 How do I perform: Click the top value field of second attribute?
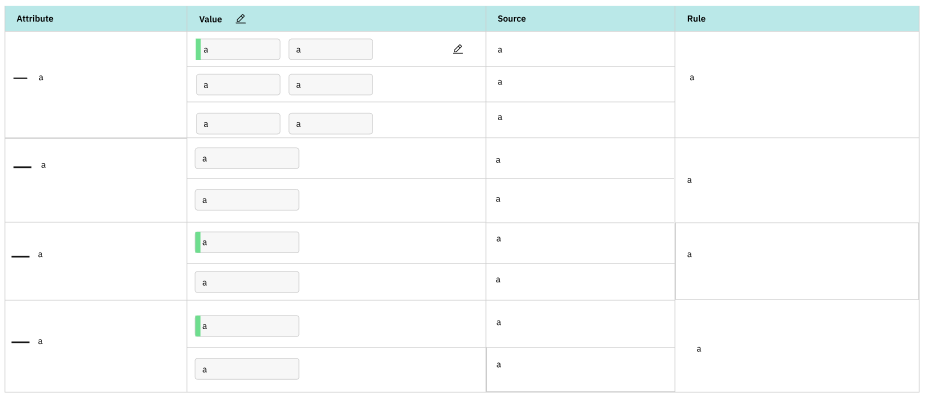(x=247, y=158)
